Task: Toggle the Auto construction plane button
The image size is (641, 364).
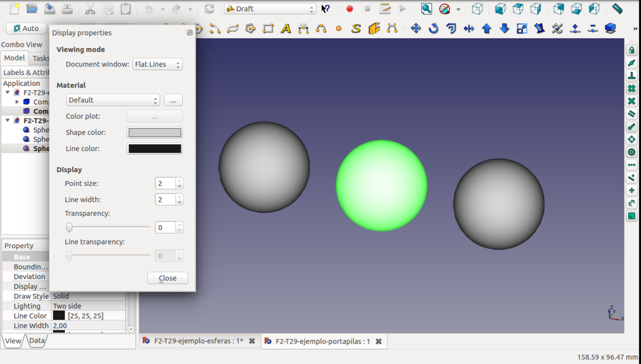Action: point(26,28)
